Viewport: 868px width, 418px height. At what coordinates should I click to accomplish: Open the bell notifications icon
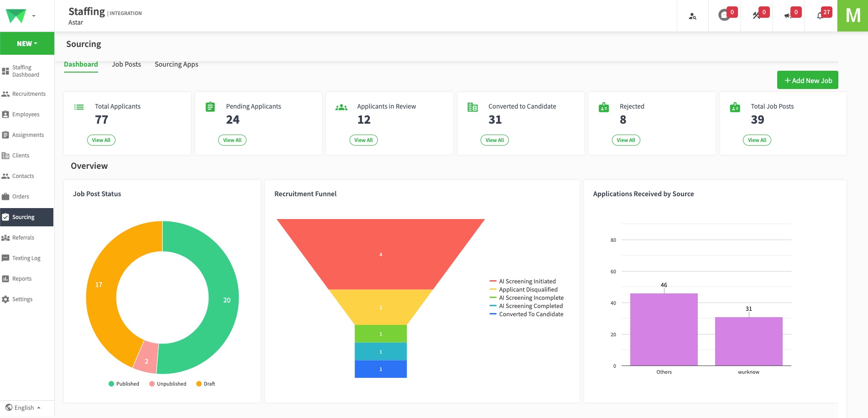[820, 16]
